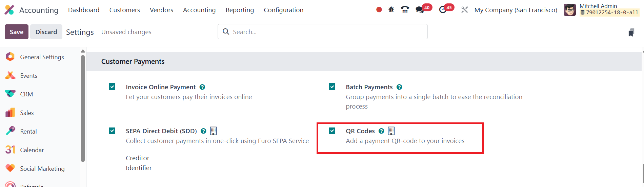
Task: Select CRM in the settings sidebar
Action: (x=26, y=94)
